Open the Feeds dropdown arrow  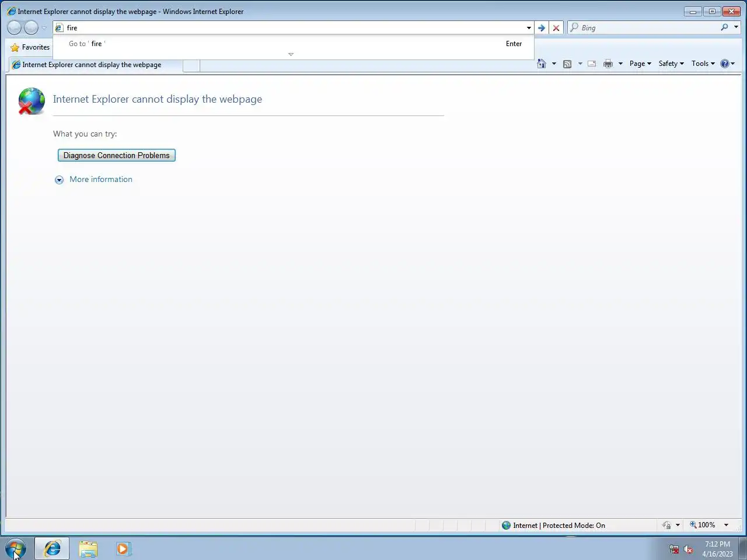pos(580,64)
